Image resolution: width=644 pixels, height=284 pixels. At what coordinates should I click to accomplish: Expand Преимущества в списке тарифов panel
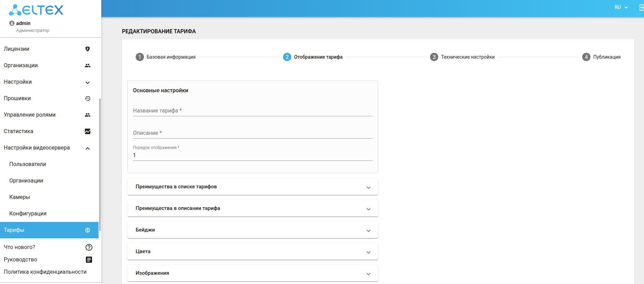[x=368, y=187]
